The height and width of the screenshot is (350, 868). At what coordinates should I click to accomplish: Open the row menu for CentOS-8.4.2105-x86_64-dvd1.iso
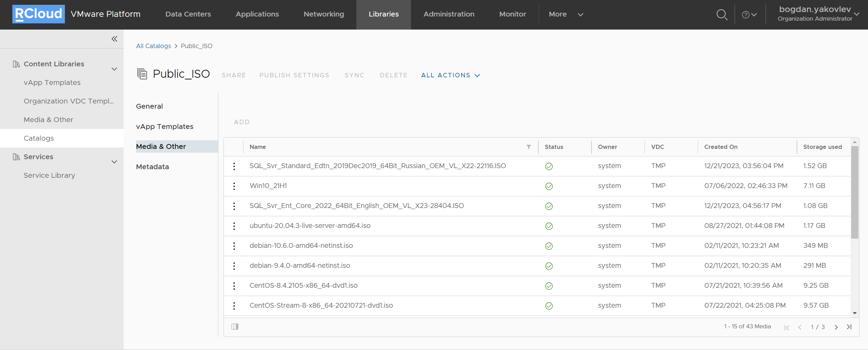point(234,286)
